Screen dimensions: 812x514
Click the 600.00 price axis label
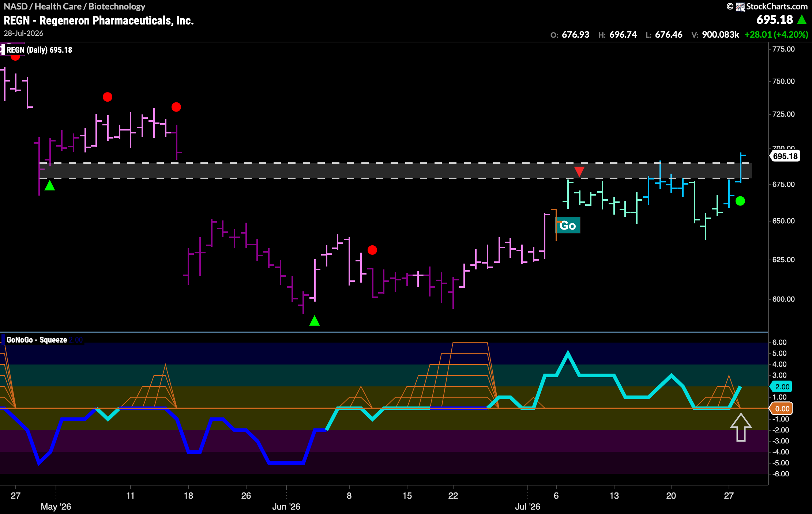(x=783, y=299)
